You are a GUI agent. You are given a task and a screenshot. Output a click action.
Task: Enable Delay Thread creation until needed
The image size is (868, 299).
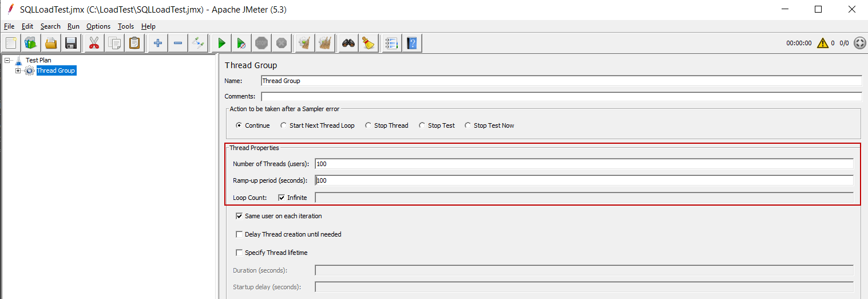239,234
